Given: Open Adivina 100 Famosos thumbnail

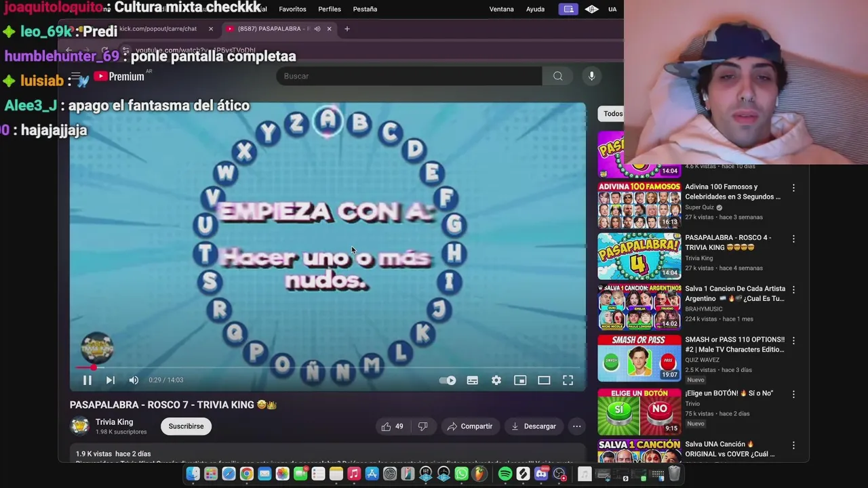Looking at the screenshot, I should click(639, 205).
